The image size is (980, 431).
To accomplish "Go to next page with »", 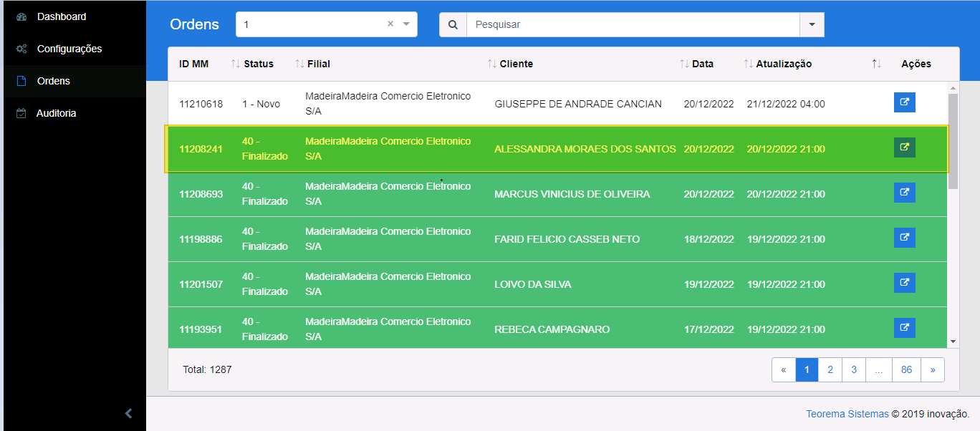I will [x=933, y=370].
